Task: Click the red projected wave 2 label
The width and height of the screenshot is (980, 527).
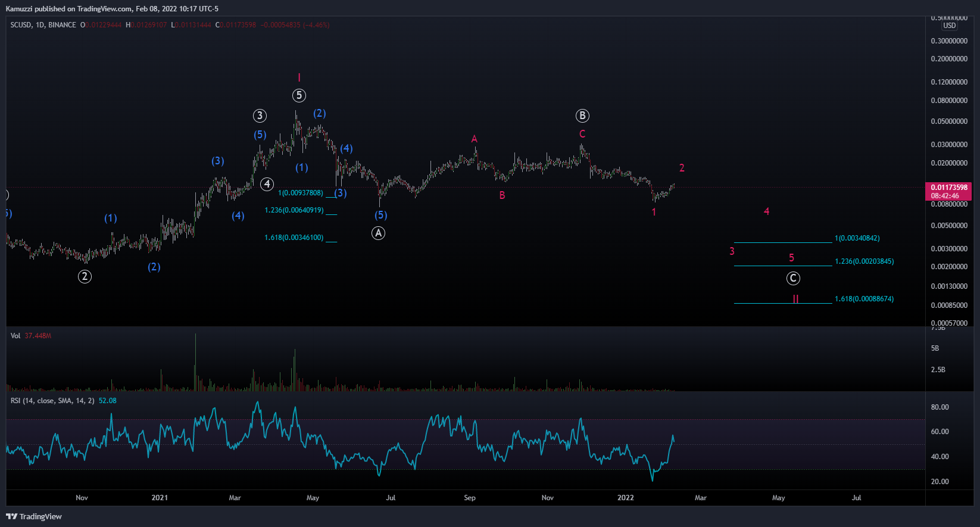Action: pyautogui.click(x=682, y=168)
